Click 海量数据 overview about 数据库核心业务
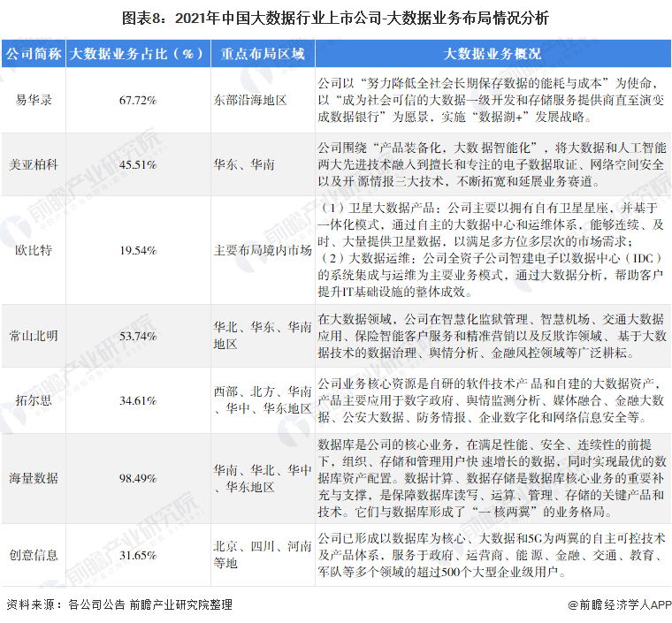This screenshot has height=623, width=672. (492, 478)
